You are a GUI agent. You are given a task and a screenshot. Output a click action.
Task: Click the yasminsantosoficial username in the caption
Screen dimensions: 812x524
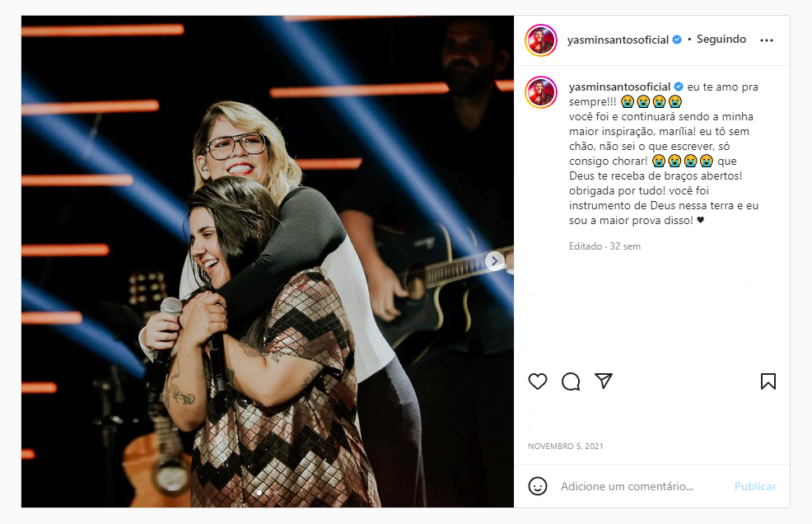click(619, 87)
